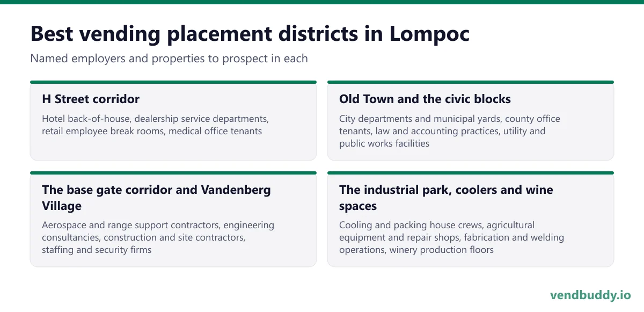Viewport: 644px width, 312px height.
Task: Select the 'H Street corridor' card heading
Action: coord(91,99)
